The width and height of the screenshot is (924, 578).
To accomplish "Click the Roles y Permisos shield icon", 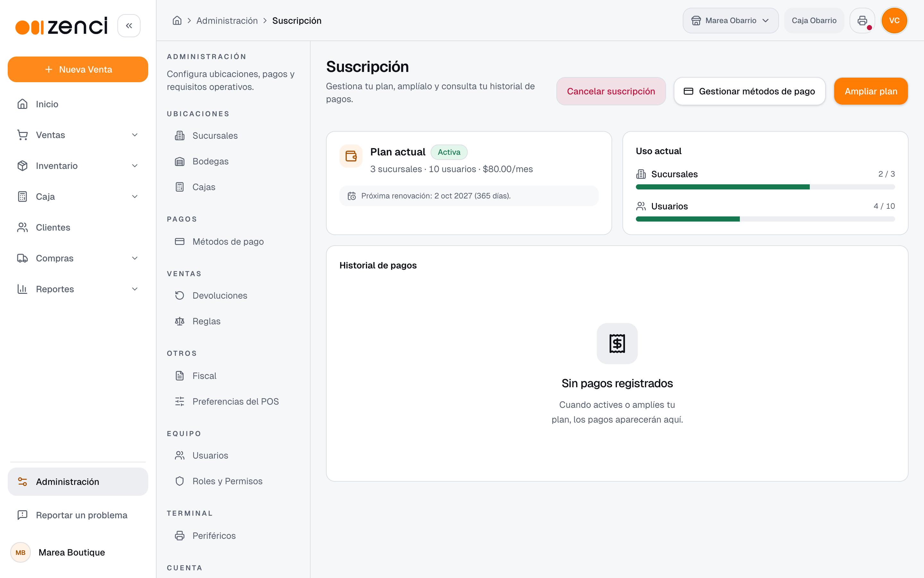I will (180, 481).
